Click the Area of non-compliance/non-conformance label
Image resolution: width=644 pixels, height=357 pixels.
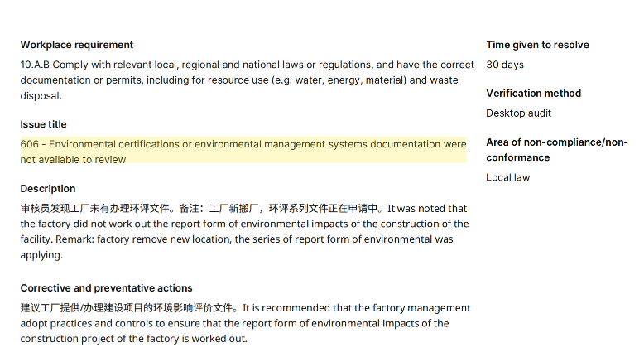point(556,150)
